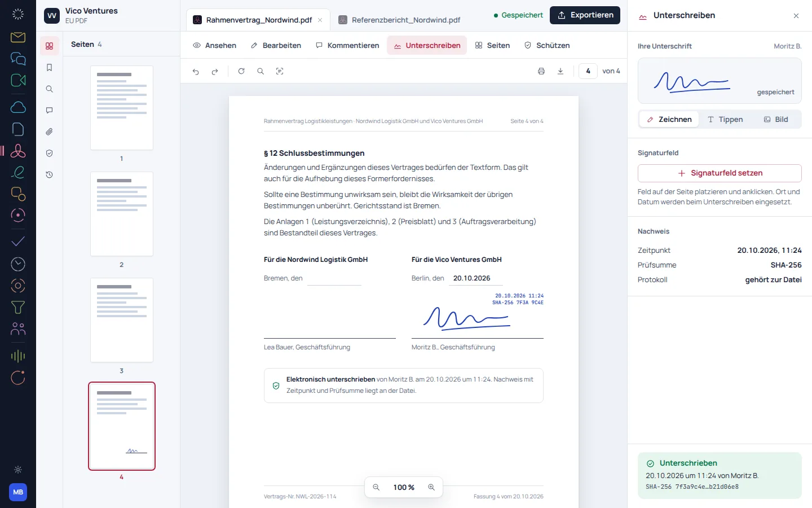This screenshot has height=508, width=812.
Task: Toggle the light/dark theme sun icon
Action: click(18, 470)
